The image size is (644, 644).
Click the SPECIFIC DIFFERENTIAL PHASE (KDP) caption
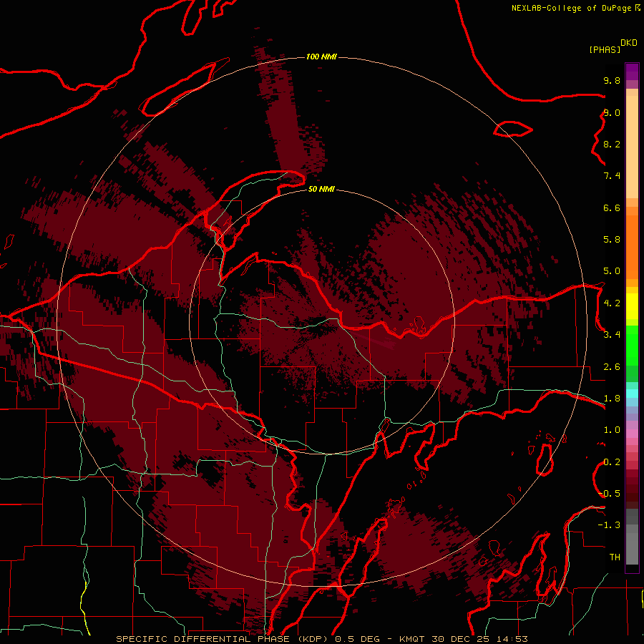click(223, 639)
